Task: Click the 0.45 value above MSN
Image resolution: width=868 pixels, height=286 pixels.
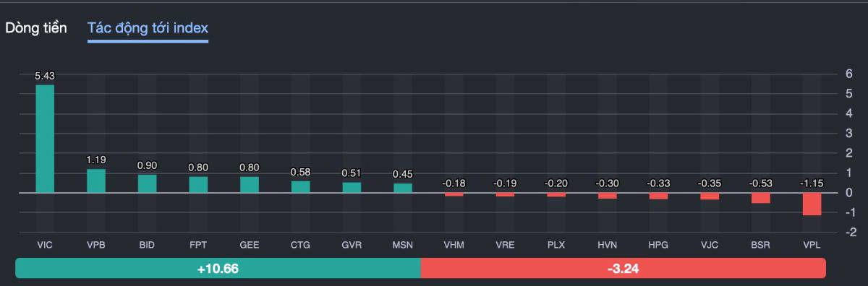Action: (403, 174)
